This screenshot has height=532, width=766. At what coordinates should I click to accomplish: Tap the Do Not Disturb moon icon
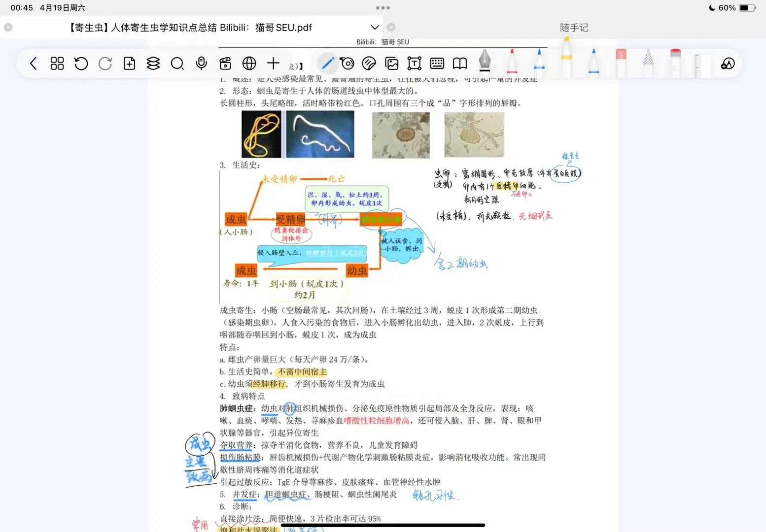711,8
